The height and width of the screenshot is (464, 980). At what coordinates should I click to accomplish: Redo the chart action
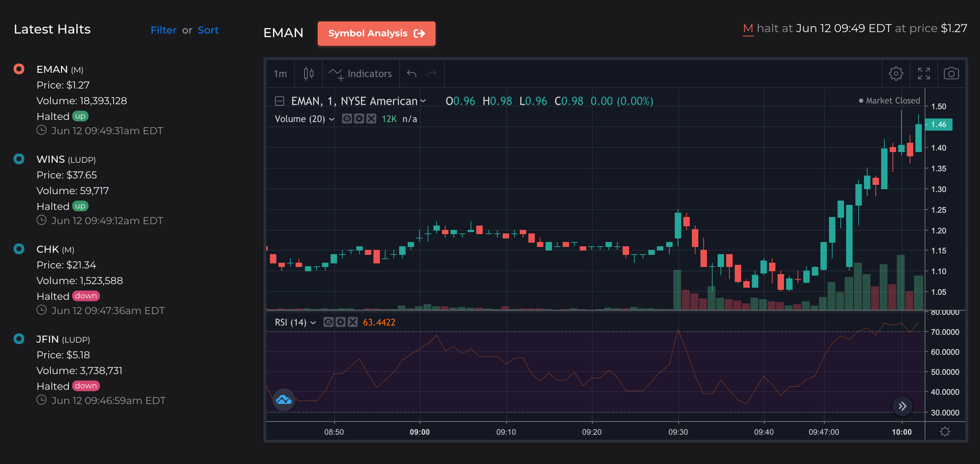[431, 74]
